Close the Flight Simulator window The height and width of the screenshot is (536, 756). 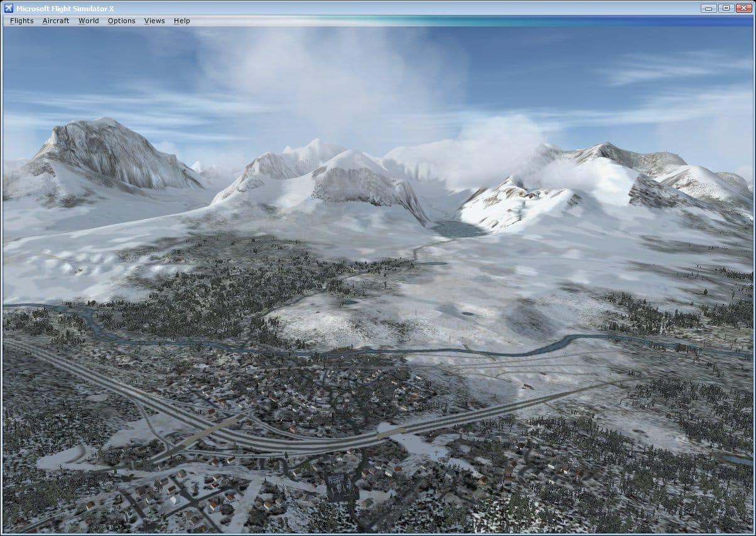coord(743,8)
